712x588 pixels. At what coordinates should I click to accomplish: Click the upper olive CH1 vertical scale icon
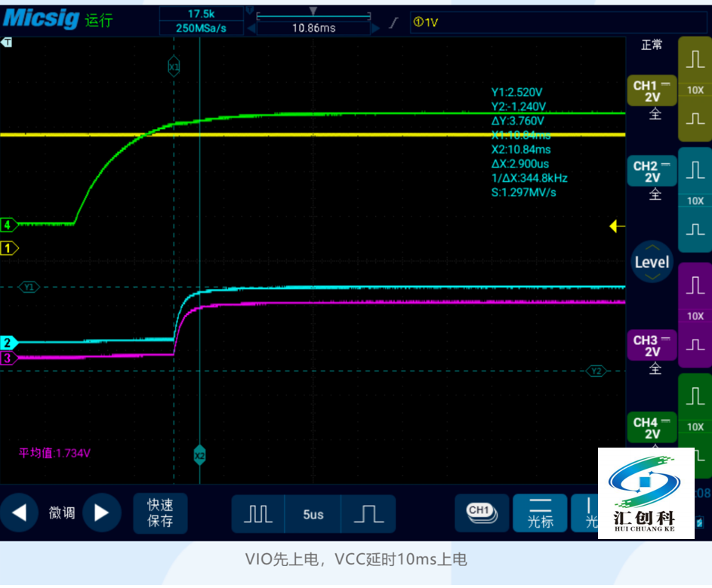pos(695,62)
